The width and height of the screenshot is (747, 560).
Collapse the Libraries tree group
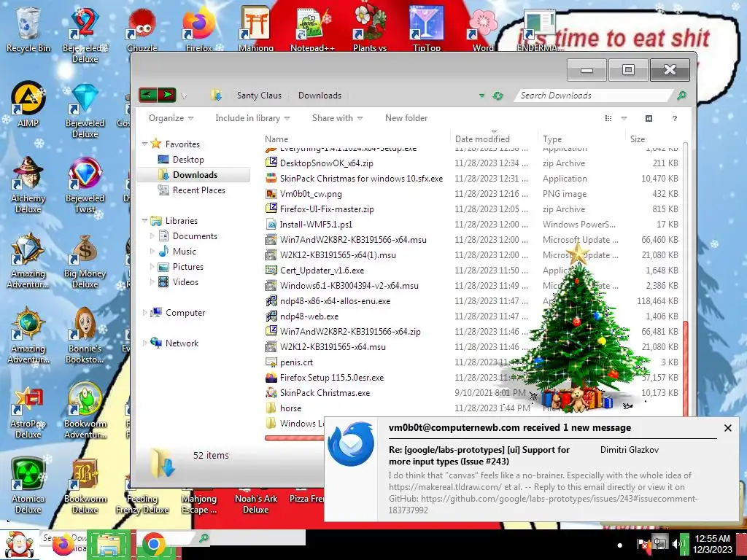tap(145, 220)
